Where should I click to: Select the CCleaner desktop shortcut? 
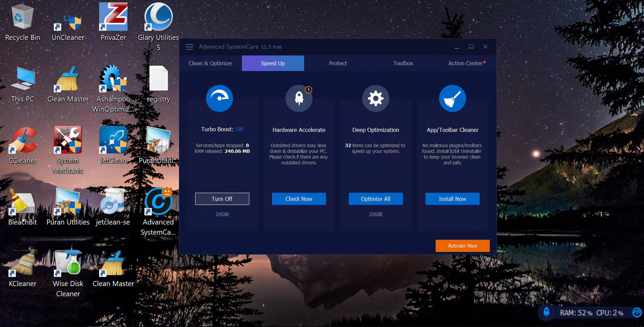(x=23, y=146)
